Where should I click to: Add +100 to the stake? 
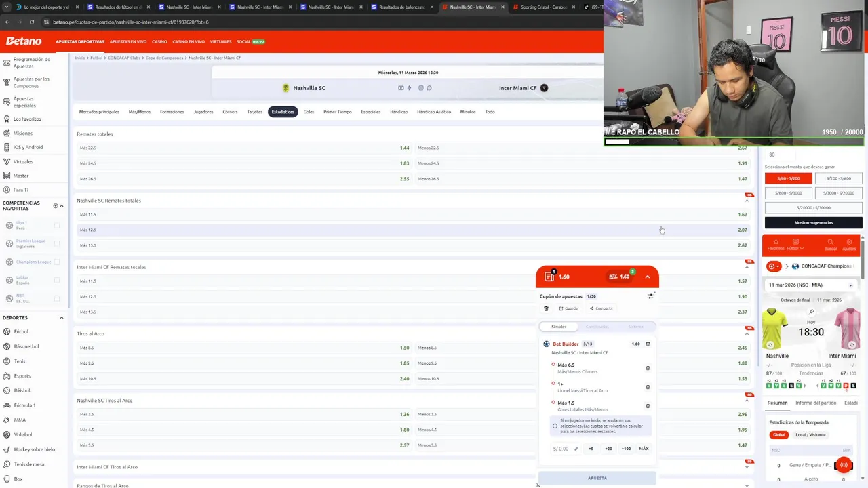626,449
